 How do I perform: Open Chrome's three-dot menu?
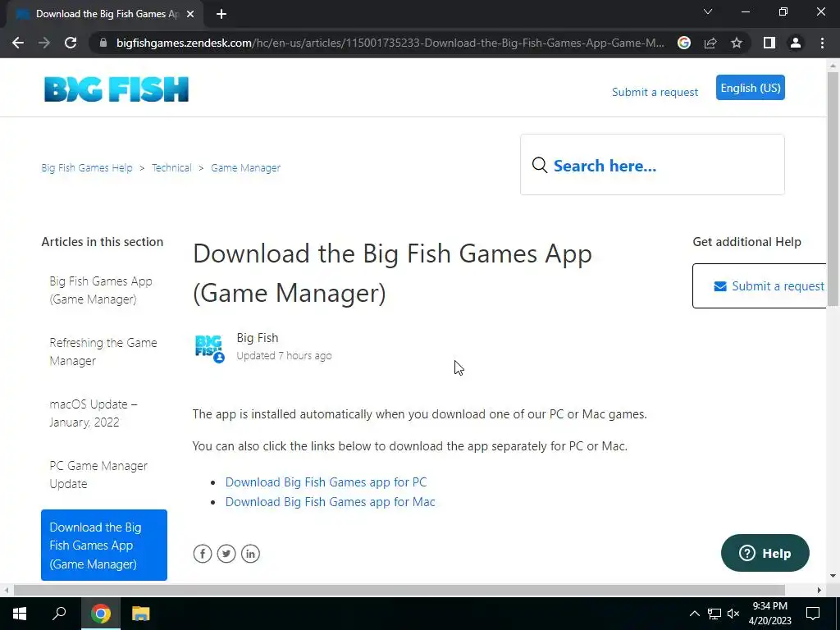point(822,43)
